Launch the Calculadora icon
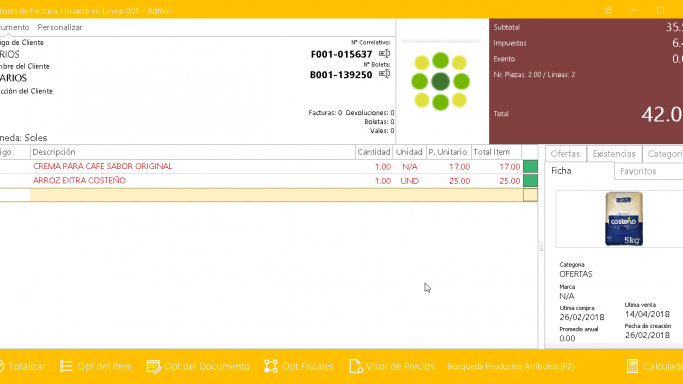683x384 pixels. point(632,366)
